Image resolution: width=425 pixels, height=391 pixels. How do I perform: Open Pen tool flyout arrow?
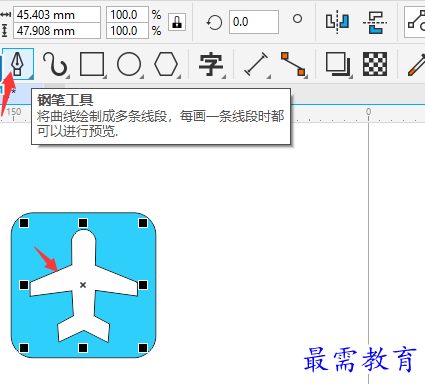[31, 77]
